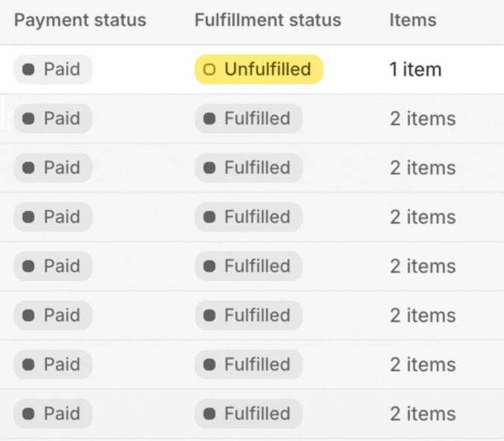The width and height of the screenshot is (504, 441).
Task: Click the Paid badge in the last row
Action: 53,413
